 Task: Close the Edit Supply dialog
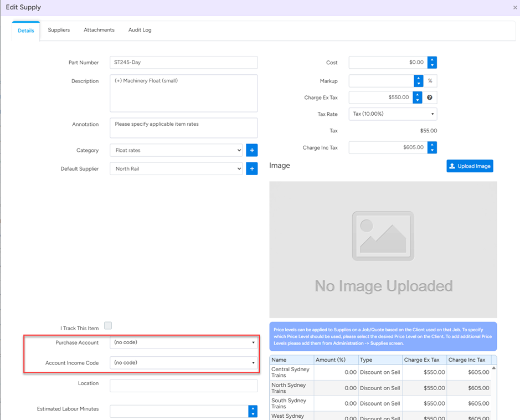515,8
